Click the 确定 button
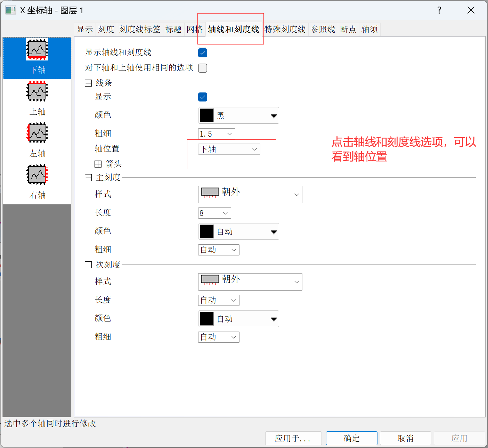 pyautogui.click(x=352, y=438)
